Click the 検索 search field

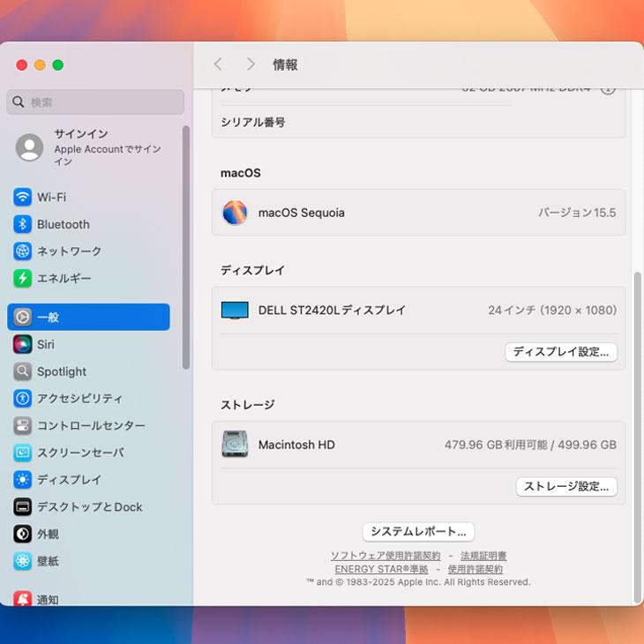[97, 102]
